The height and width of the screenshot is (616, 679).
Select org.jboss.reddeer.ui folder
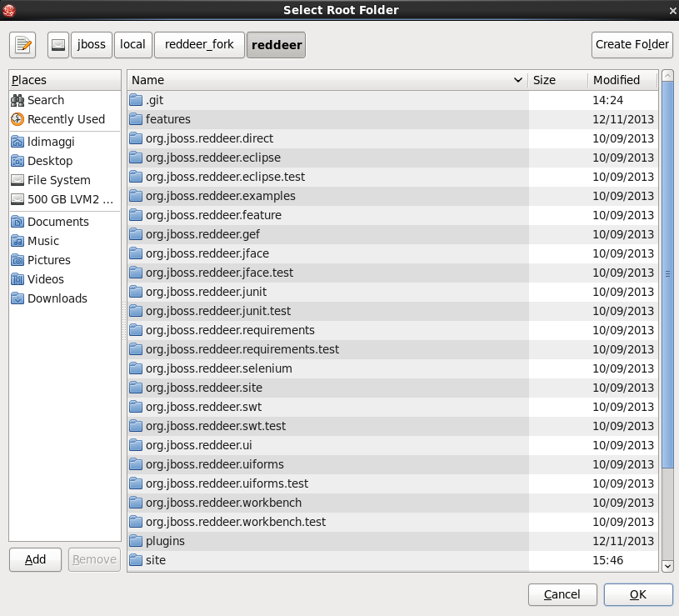tap(392, 445)
